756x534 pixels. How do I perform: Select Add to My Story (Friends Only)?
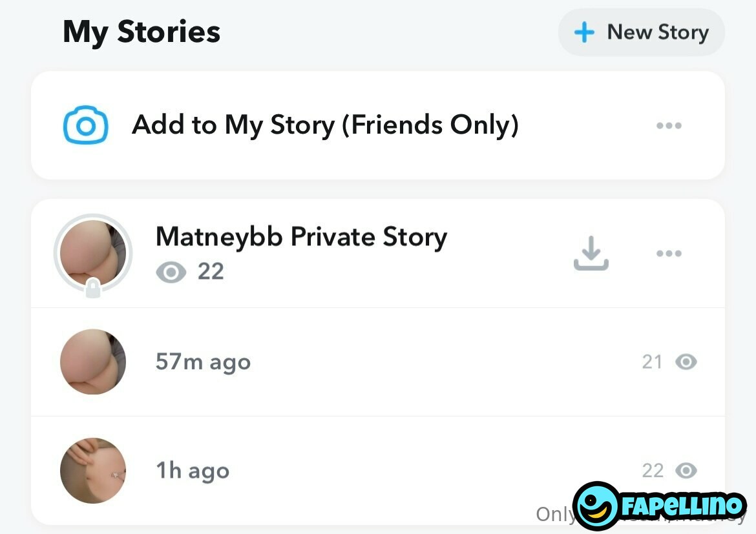pos(325,125)
